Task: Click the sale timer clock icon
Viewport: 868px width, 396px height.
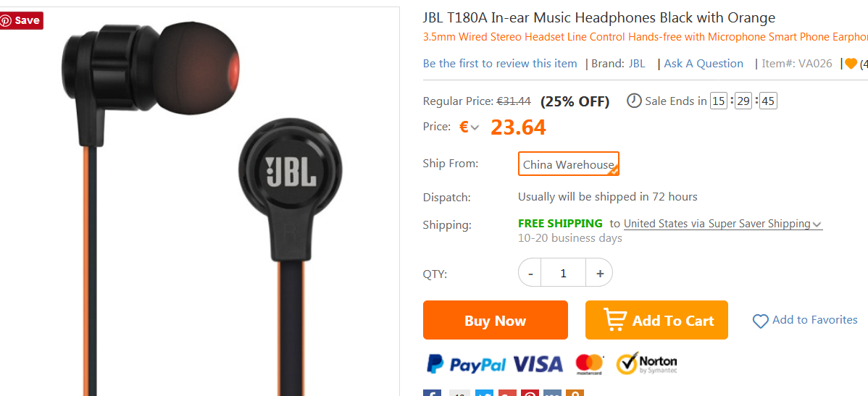Action: coord(635,101)
